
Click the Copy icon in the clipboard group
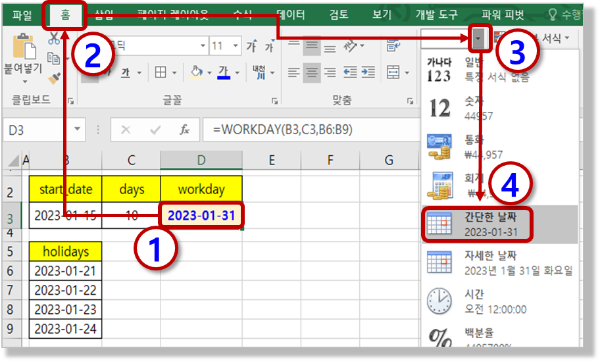click(53, 59)
